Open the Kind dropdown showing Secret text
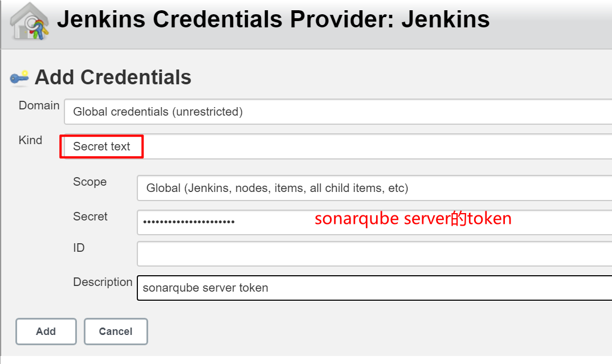 click(103, 146)
